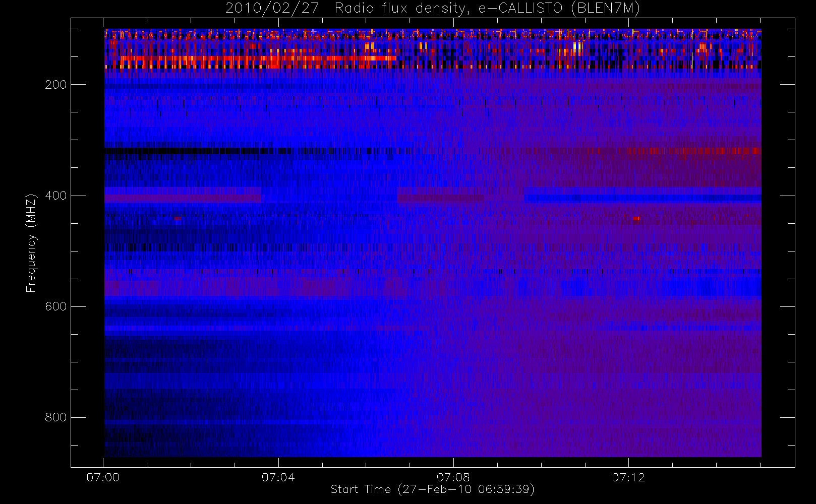Screen dimensions: 816x504
Task: Click the 'Frequency (MHZ)' y-axis label
Action: (x=31, y=243)
